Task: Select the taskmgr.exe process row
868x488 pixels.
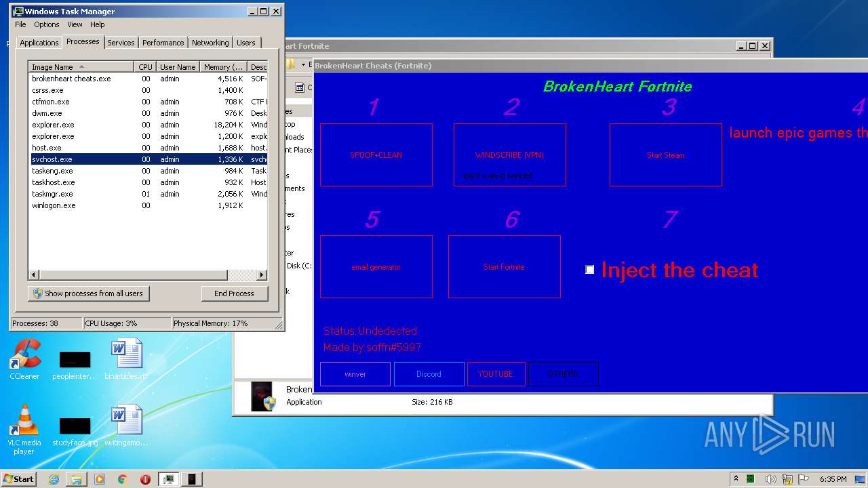Action: click(148, 194)
